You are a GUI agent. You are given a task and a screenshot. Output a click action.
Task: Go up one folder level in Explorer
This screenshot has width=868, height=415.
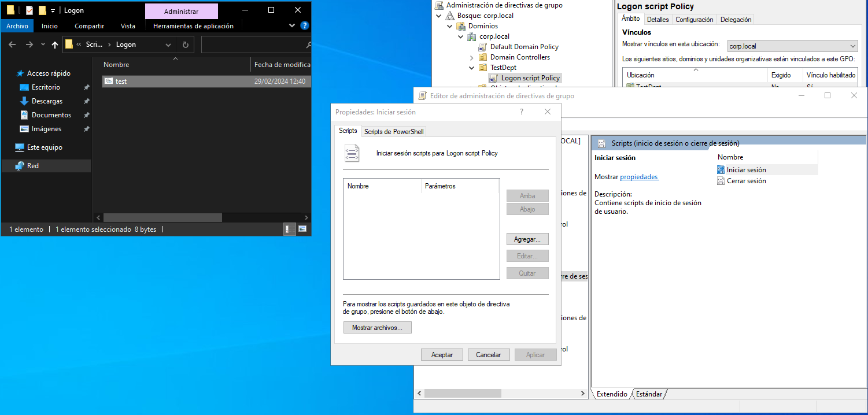[x=55, y=45]
